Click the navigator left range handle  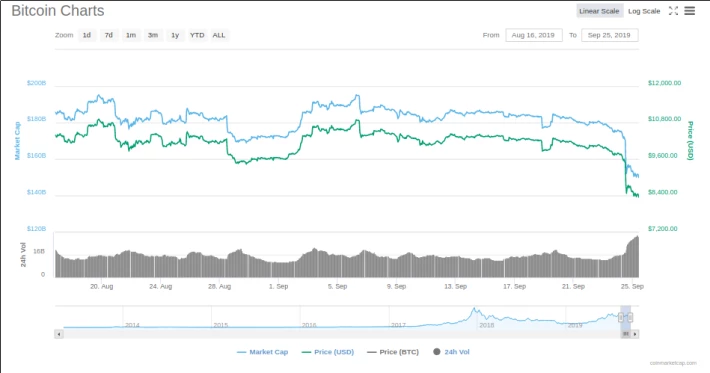point(621,318)
